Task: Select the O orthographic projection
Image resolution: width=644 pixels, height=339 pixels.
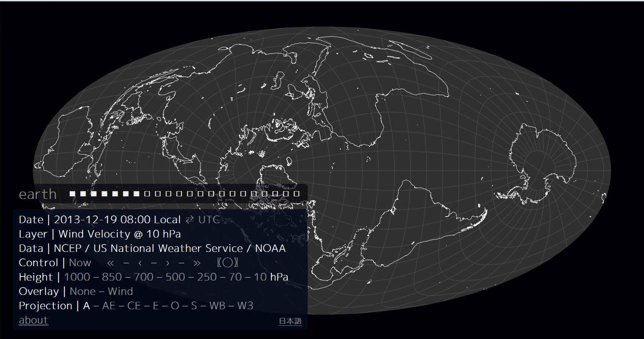Action: (x=175, y=306)
